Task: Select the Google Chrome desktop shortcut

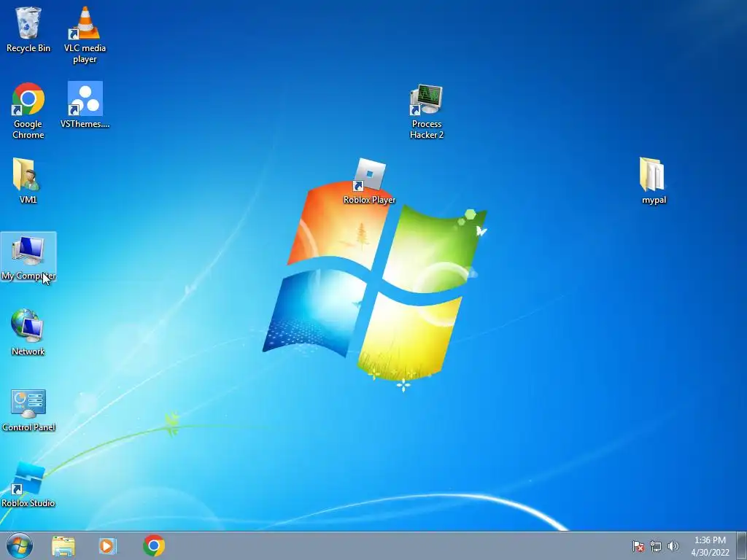Action: pyautogui.click(x=28, y=111)
